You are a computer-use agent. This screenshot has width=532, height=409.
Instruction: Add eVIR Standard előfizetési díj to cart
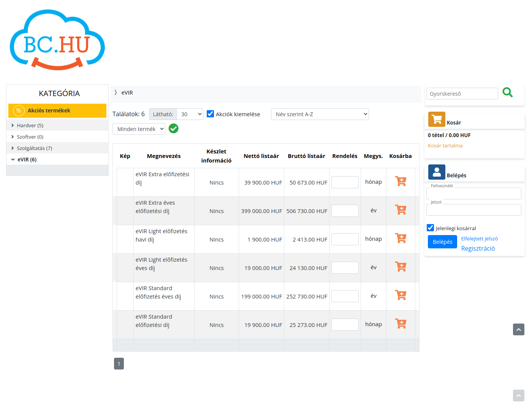pos(401,324)
